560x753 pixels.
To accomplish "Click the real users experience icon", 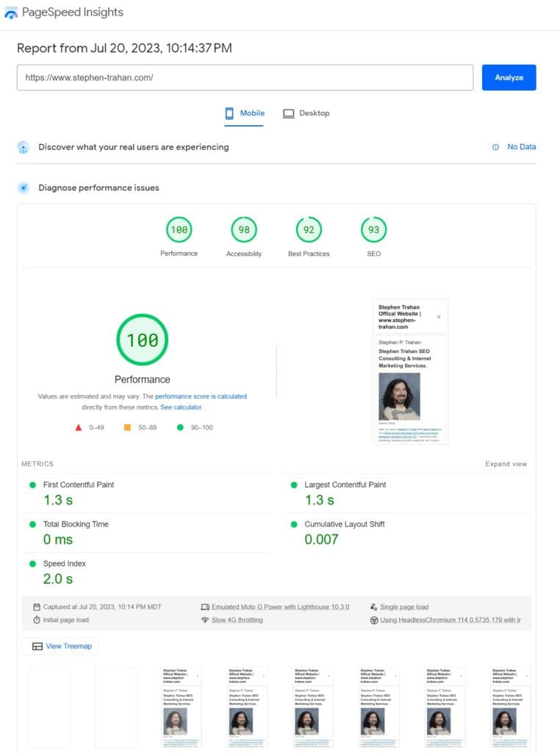I will 23,147.
